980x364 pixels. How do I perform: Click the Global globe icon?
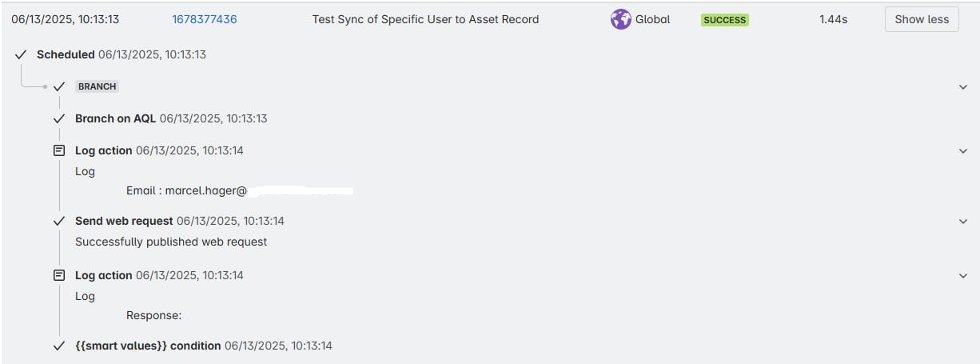click(621, 19)
